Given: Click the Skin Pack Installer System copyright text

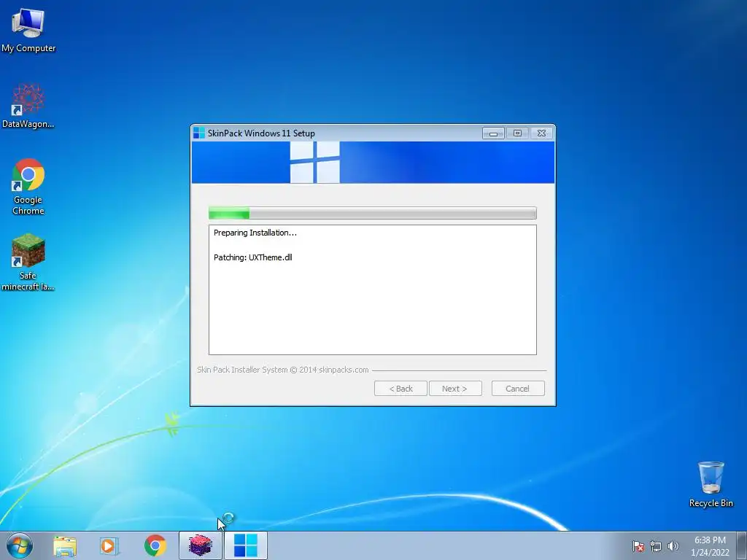Looking at the screenshot, I should [282, 370].
